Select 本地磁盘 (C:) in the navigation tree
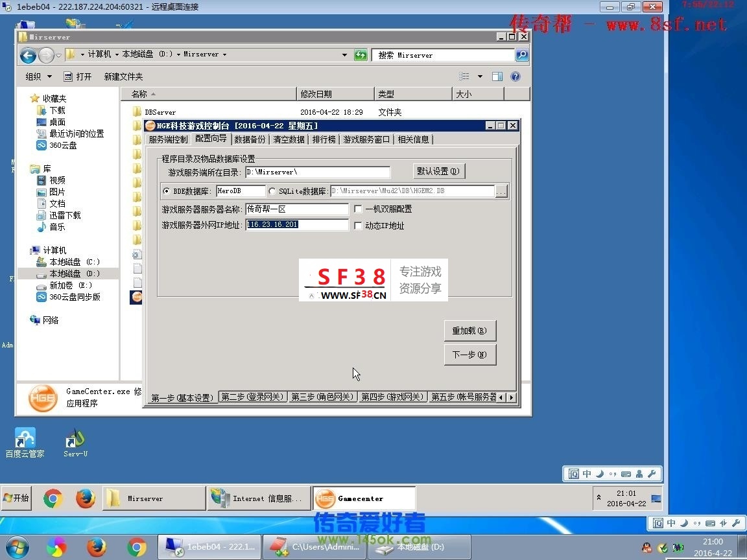Screen dimensions: 747x560 click(69, 262)
